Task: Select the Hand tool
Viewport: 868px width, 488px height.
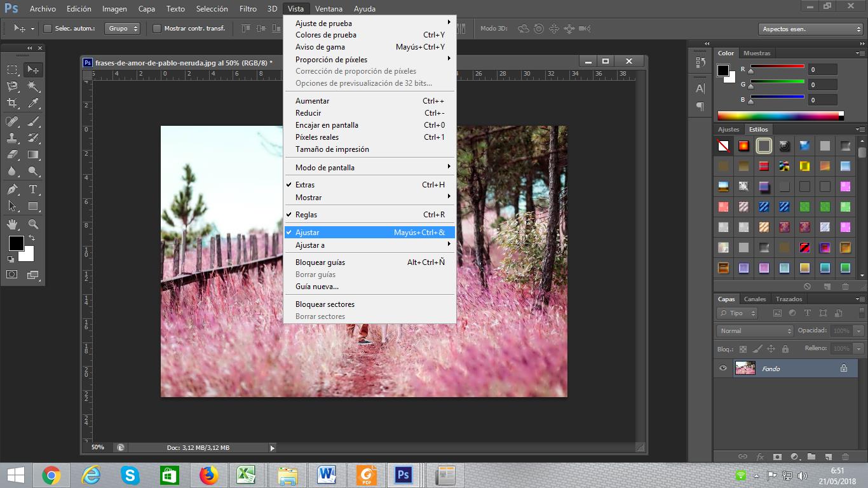Action: (x=12, y=224)
